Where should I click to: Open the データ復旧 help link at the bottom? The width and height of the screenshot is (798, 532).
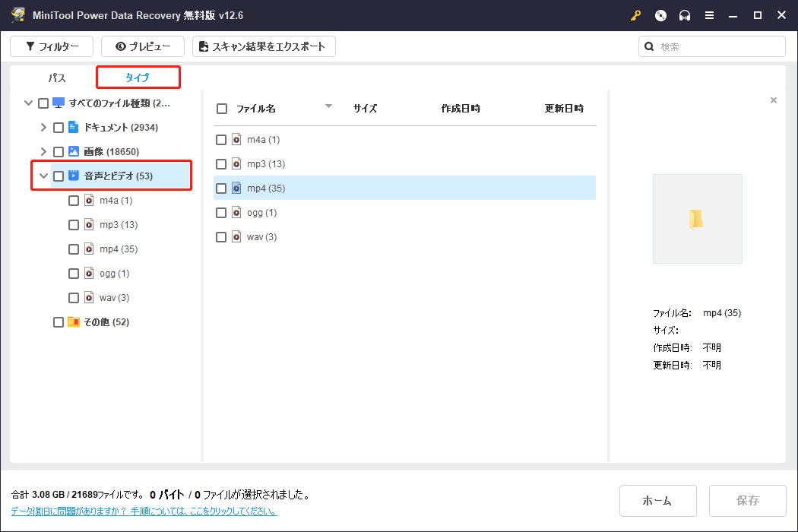(x=144, y=511)
